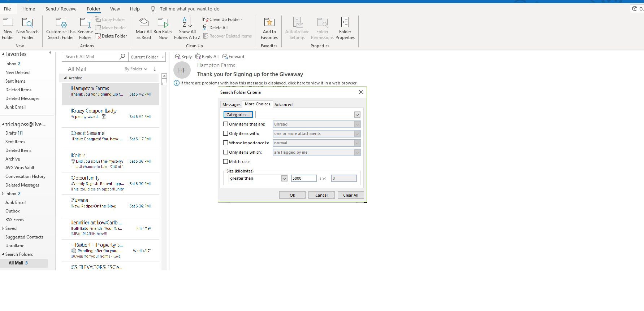The width and height of the screenshot is (644, 311).
Task: Click the HF sender avatar
Action: coord(182,70)
